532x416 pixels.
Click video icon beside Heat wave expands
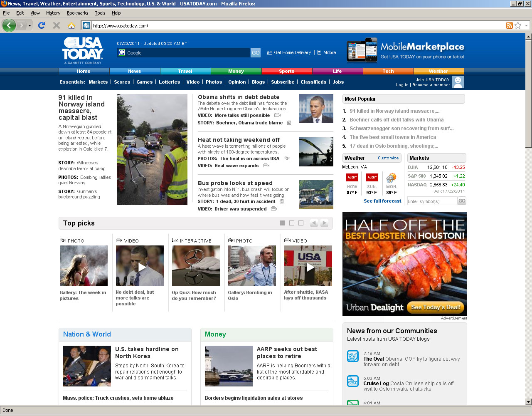click(266, 166)
